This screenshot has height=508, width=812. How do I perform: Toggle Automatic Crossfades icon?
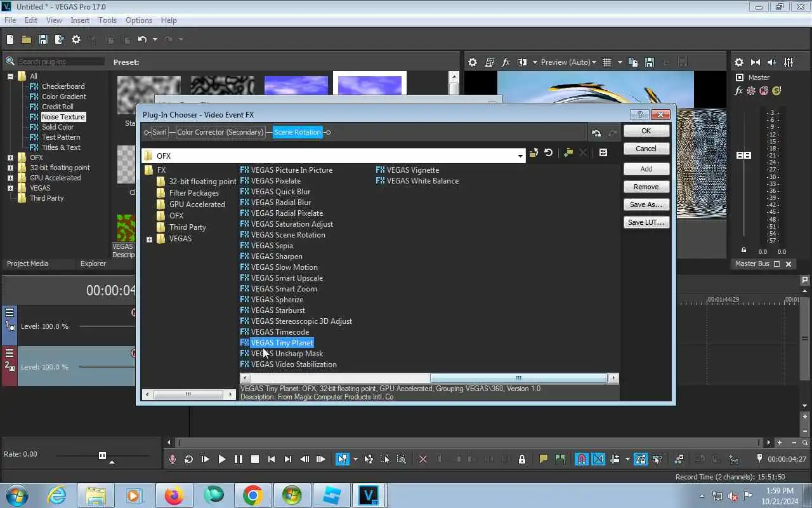[x=598, y=459]
